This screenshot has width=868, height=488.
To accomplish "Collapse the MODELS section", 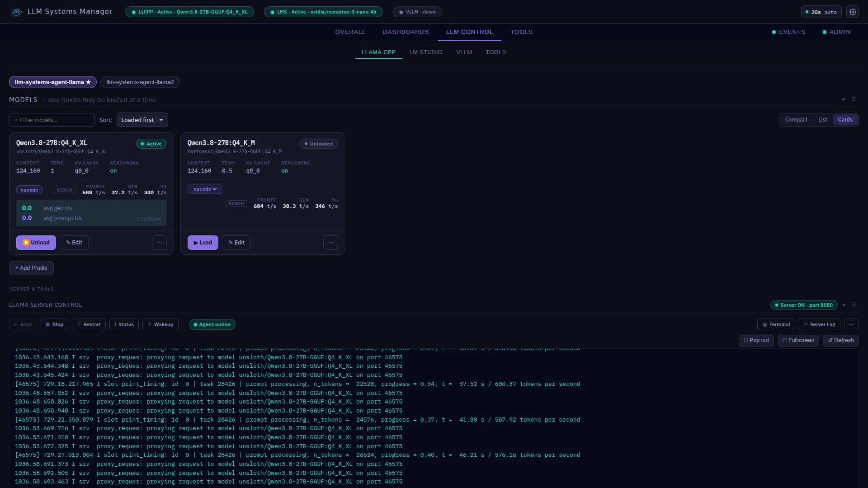I will pos(843,99).
